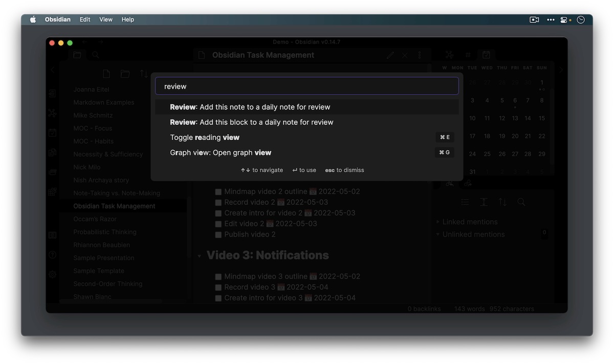Run Review: Add this note to daily note
Image resolution: width=614 pixels, height=364 pixels.
coord(307,107)
